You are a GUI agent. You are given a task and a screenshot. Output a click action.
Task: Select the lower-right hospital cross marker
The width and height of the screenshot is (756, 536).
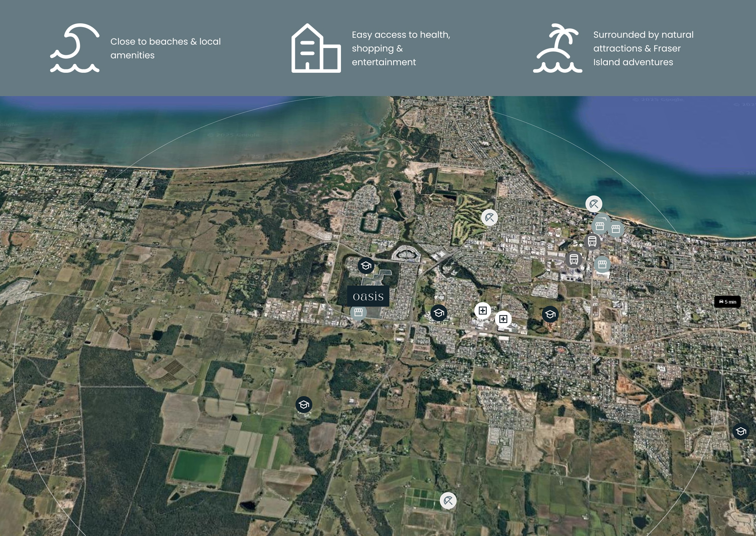(x=503, y=319)
